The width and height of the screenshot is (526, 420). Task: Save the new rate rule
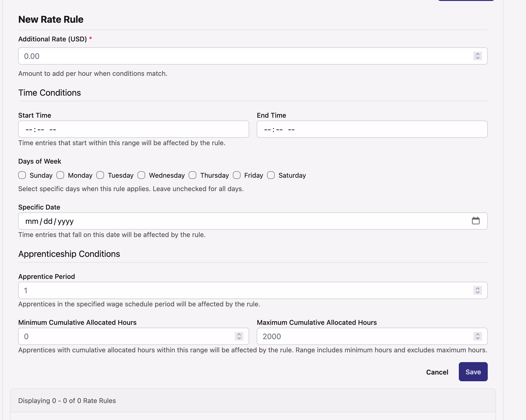tap(473, 372)
